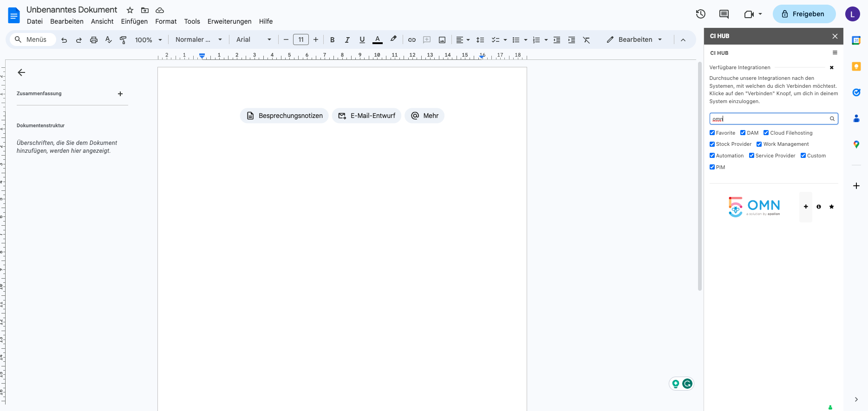Image resolution: width=868 pixels, height=411 pixels.
Task: Expand video call options dropdown
Action: 760,14
